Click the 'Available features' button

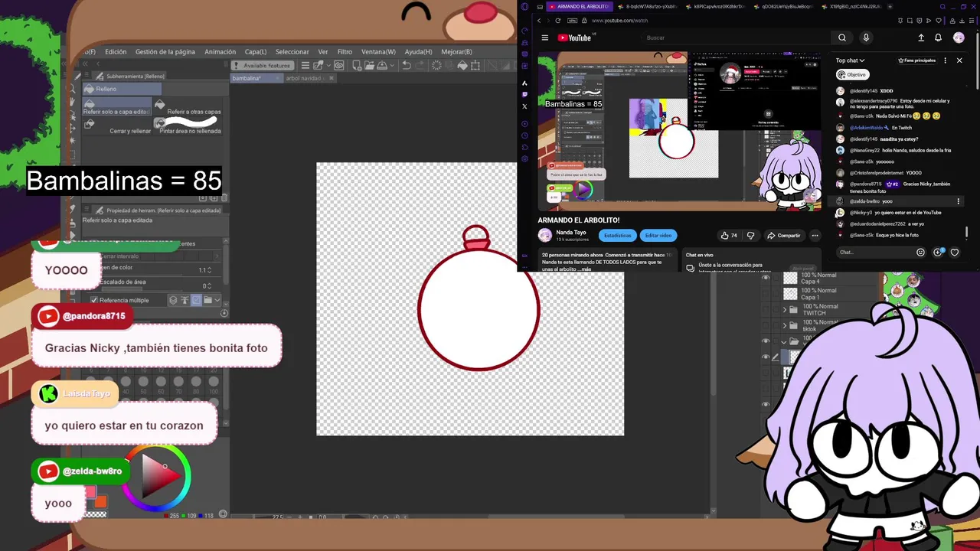pos(262,66)
